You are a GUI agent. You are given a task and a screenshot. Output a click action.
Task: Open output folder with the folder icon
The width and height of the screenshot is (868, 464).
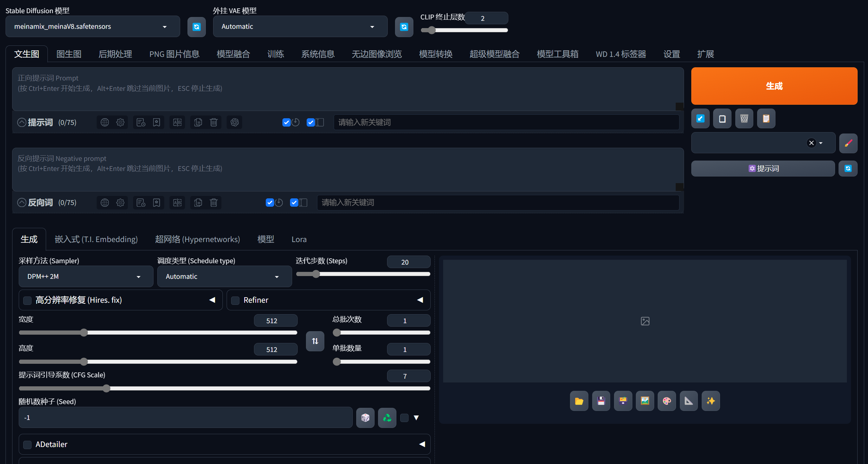579,401
